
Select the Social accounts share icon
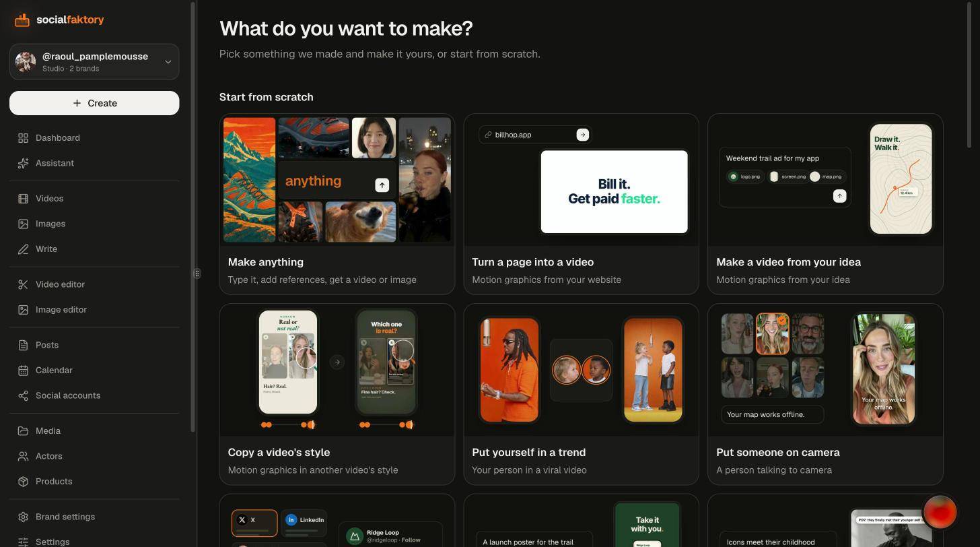click(23, 395)
